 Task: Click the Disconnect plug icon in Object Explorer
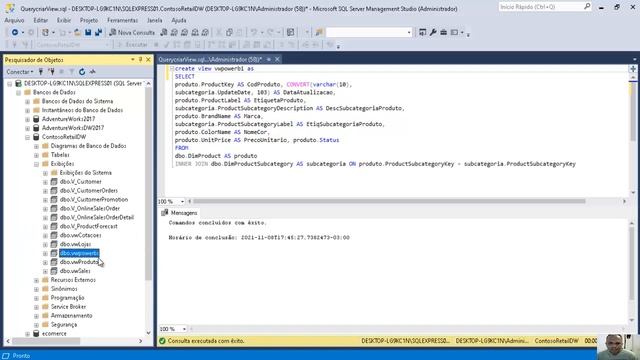click(x=51, y=72)
